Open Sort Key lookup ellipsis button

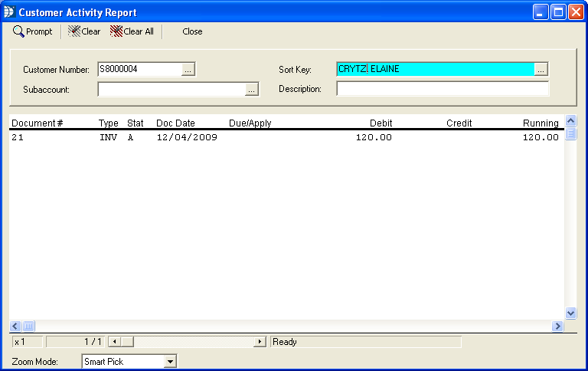coord(541,70)
